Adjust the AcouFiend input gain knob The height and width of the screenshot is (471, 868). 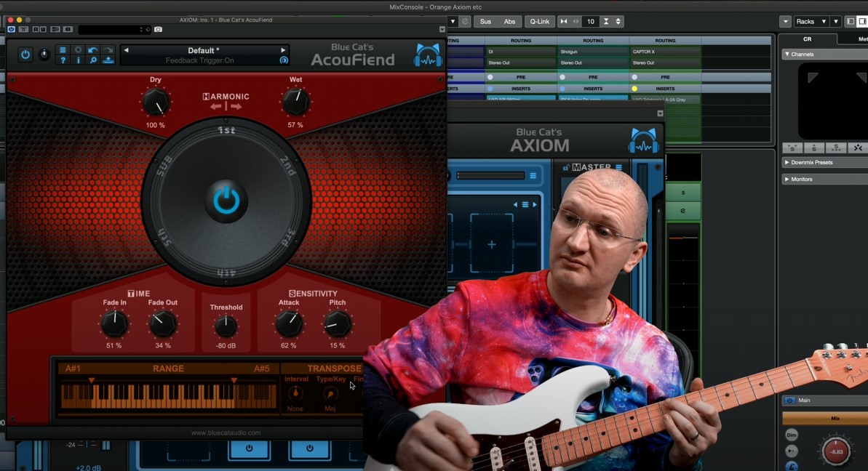pos(44,55)
